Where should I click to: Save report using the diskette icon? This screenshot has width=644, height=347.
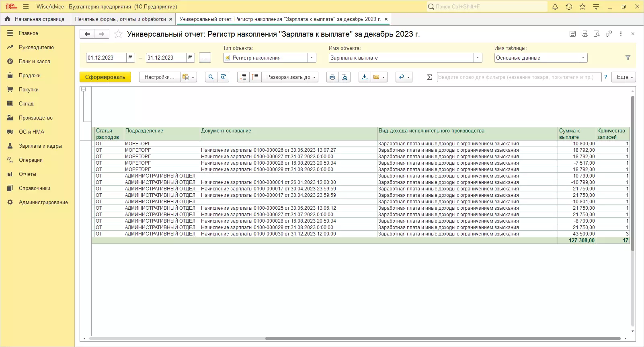[572, 34]
